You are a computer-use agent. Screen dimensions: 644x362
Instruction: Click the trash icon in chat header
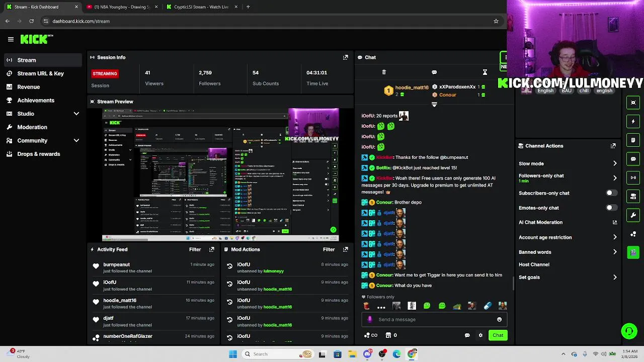pyautogui.click(x=384, y=72)
